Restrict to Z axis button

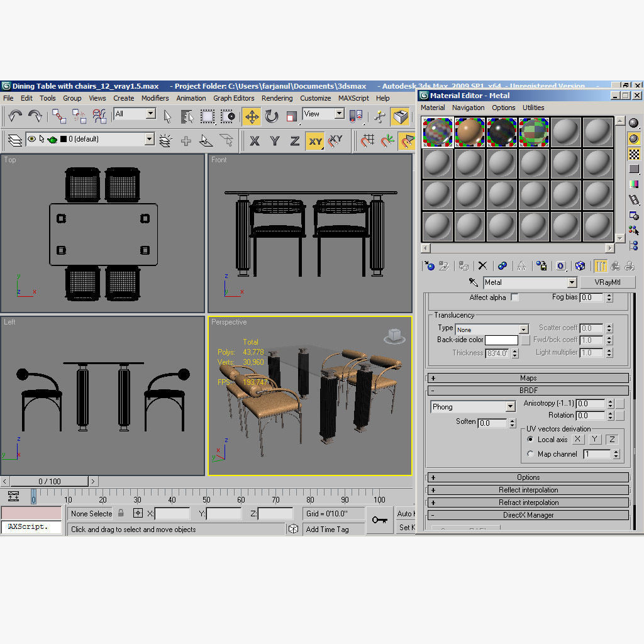294,141
